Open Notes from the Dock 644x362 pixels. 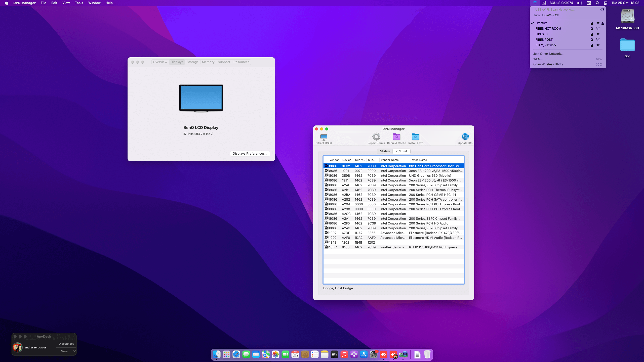[x=325, y=354]
